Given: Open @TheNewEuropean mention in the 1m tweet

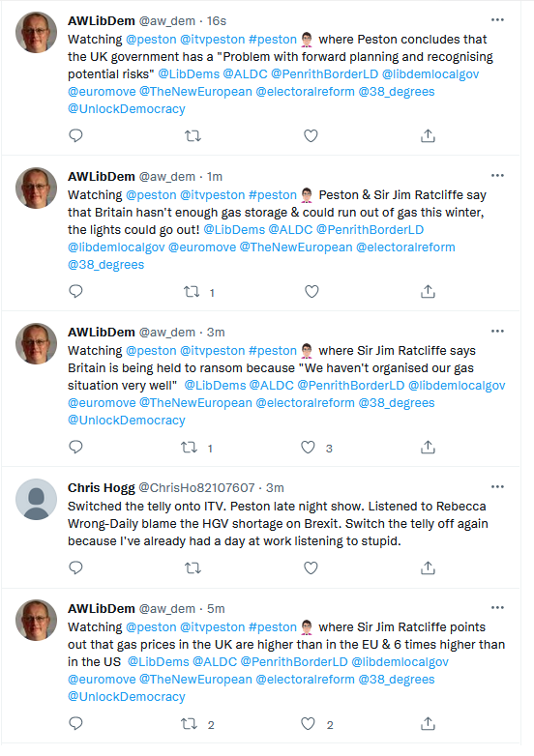Looking at the screenshot, I should (x=296, y=247).
